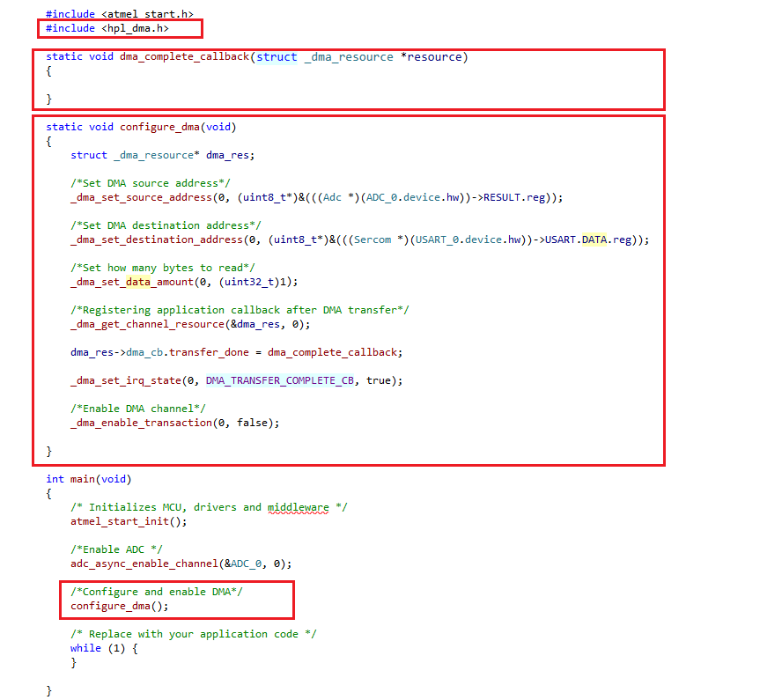
Task: Click transfer_done in the dma_cb assignment
Action: point(211,352)
